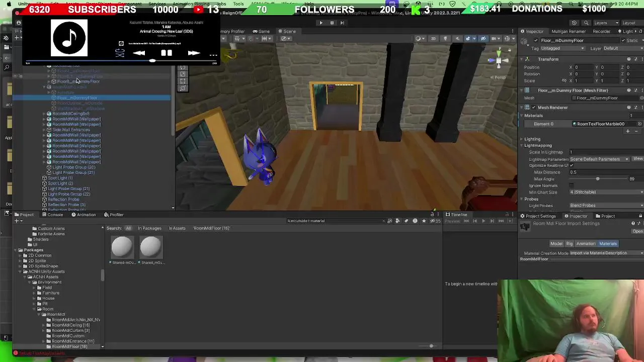
Task: Select Reflection Probe in hierarchy
Action: [63, 200]
